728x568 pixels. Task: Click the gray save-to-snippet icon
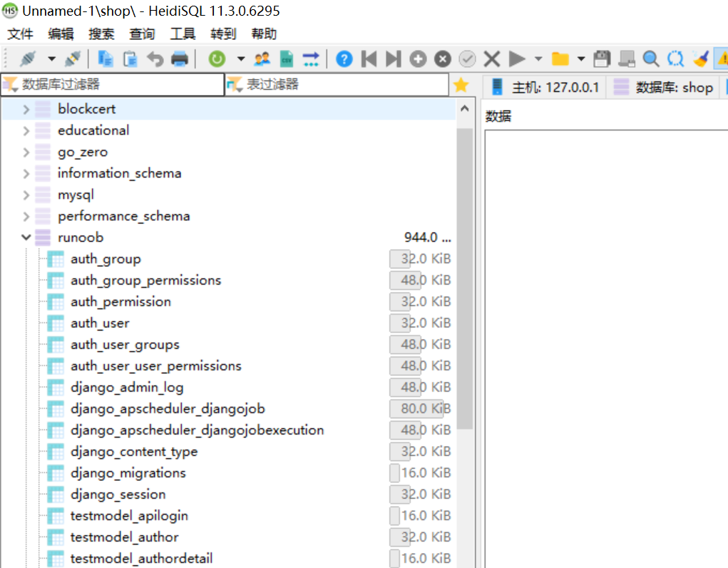pos(626,59)
